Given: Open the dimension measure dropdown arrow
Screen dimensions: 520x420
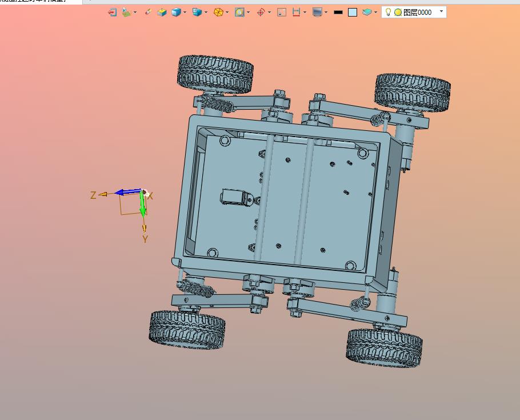Looking at the screenshot, I should coord(305,13).
